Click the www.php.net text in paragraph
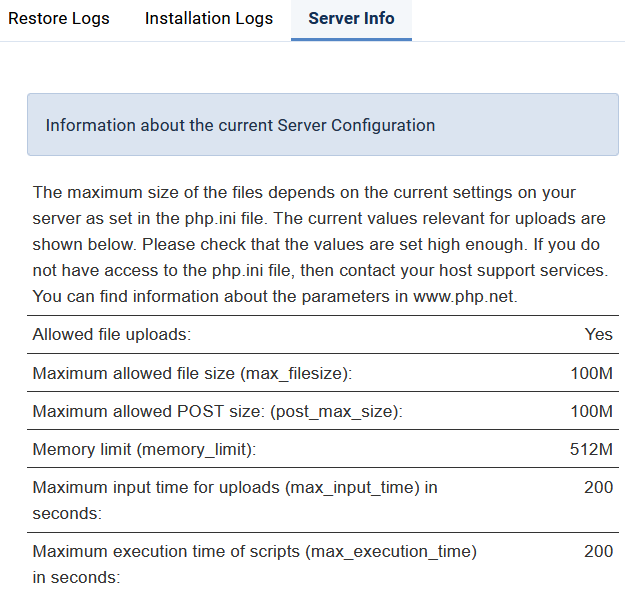The image size is (625, 591). (465, 296)
